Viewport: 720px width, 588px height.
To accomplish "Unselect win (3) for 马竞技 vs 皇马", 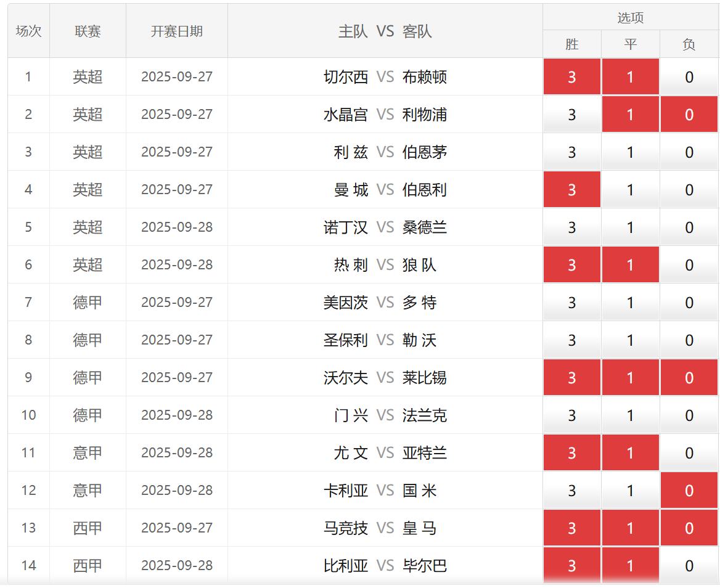I will [x=571, y=528].
